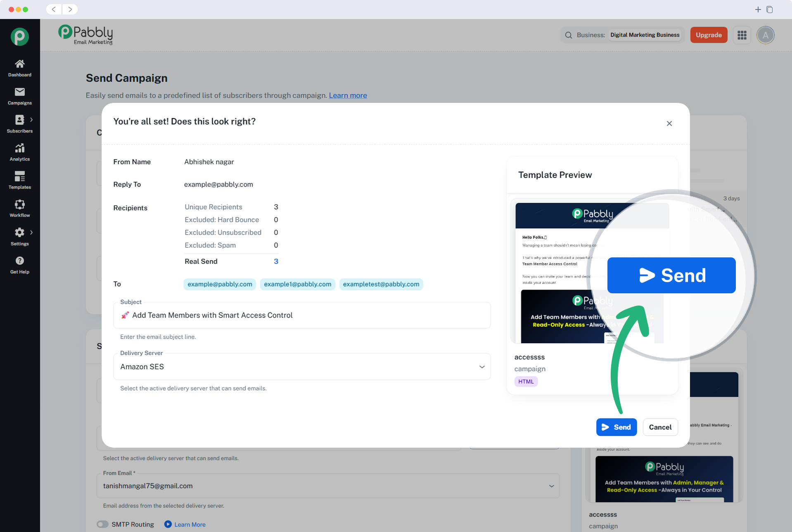Click the Excluded: Spam label
The width and height of the screenshot is (792, 532).
pyautogui.click(x=210, y=245)
